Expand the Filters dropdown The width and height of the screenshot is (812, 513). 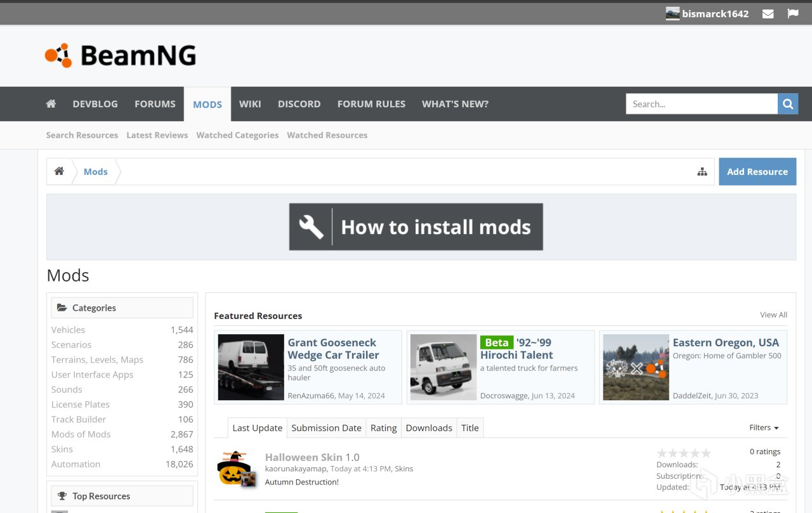764,427
